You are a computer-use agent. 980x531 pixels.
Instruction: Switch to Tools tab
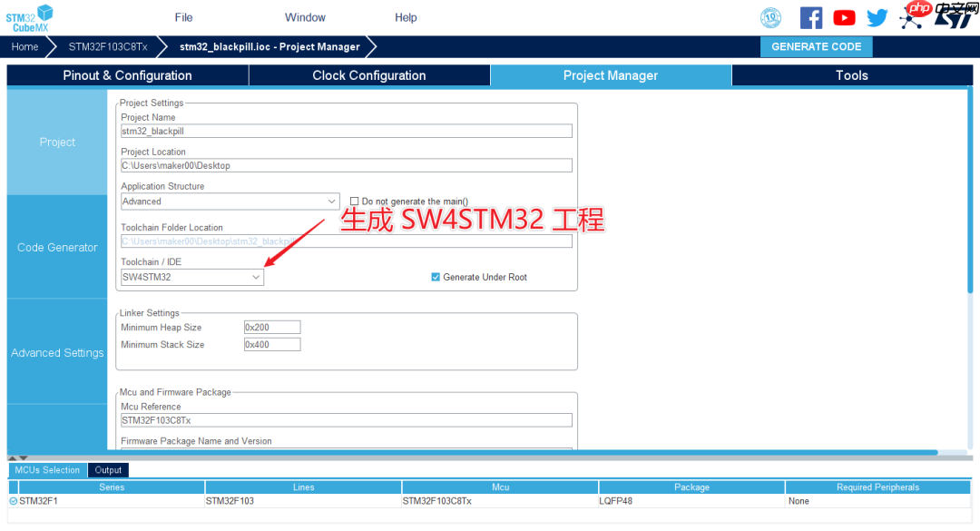click(x=852, y=75)
